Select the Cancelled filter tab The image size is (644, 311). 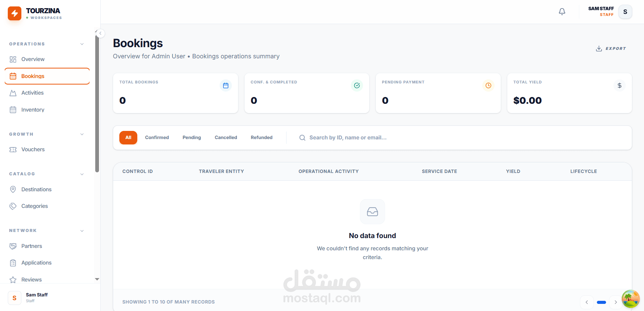tap(226, 138)
